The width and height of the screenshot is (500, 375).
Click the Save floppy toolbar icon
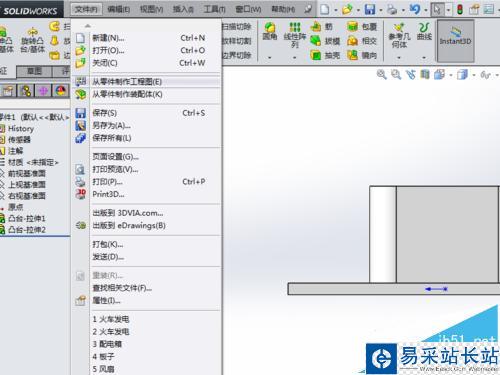click(x=370, y=9)
